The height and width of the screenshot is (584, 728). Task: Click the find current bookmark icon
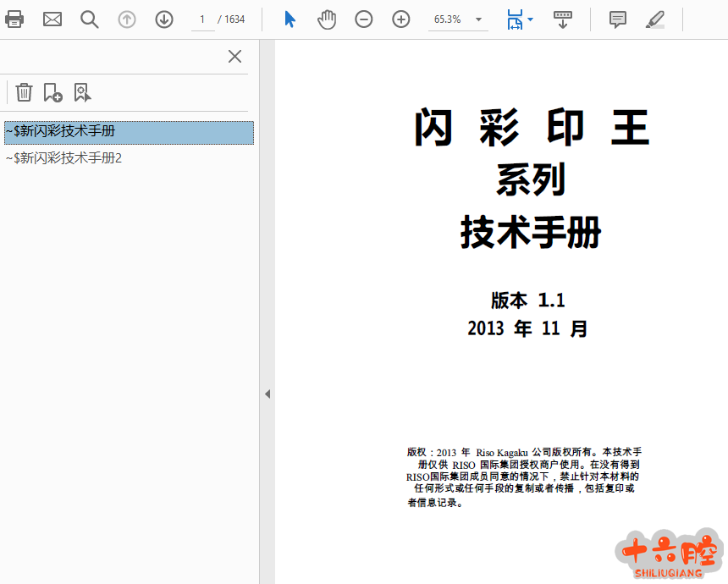tap(82, 92)
